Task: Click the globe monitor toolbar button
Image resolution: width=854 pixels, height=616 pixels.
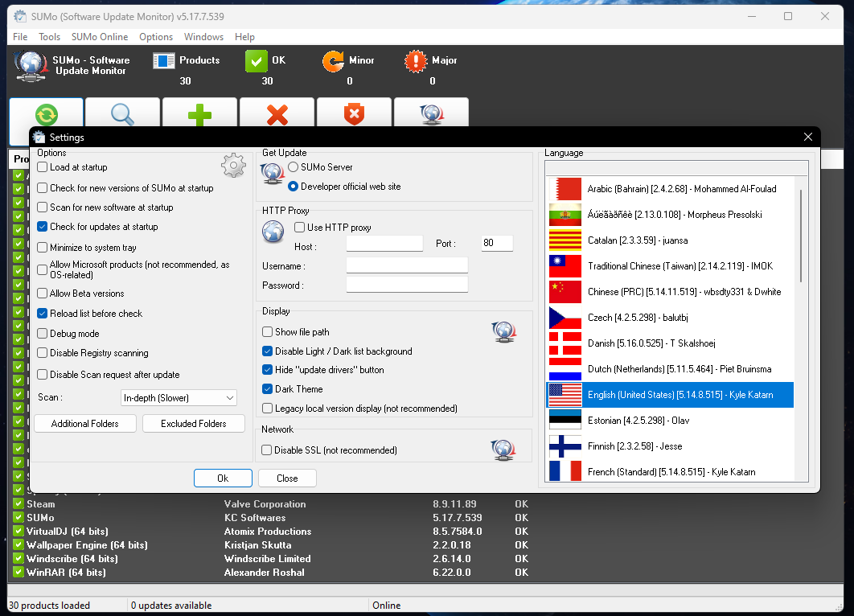Action: pos(431,113)
